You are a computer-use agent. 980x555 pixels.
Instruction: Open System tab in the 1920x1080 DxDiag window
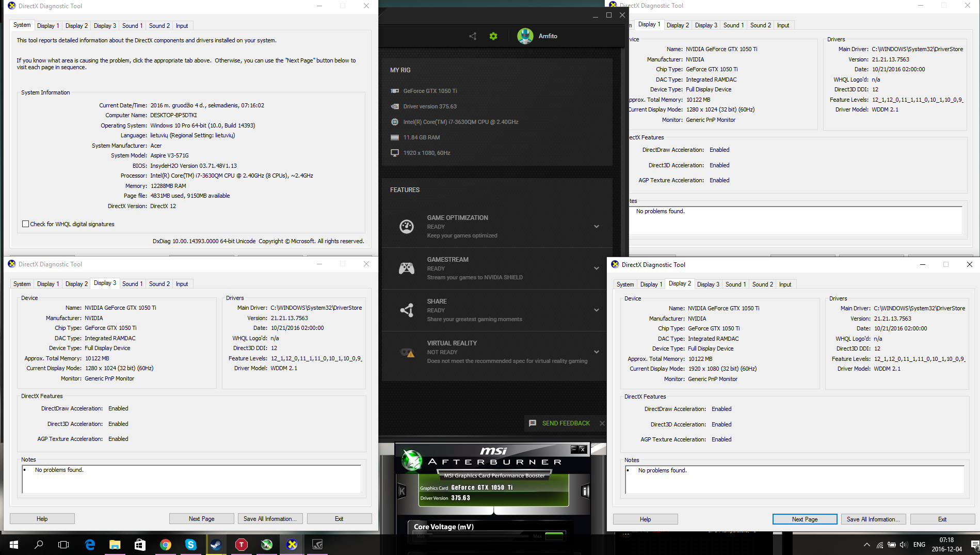coord(625,284)
